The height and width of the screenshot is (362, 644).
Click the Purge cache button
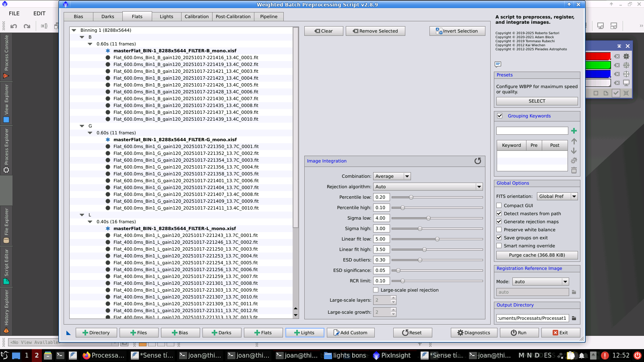click(x=537, y=255)
